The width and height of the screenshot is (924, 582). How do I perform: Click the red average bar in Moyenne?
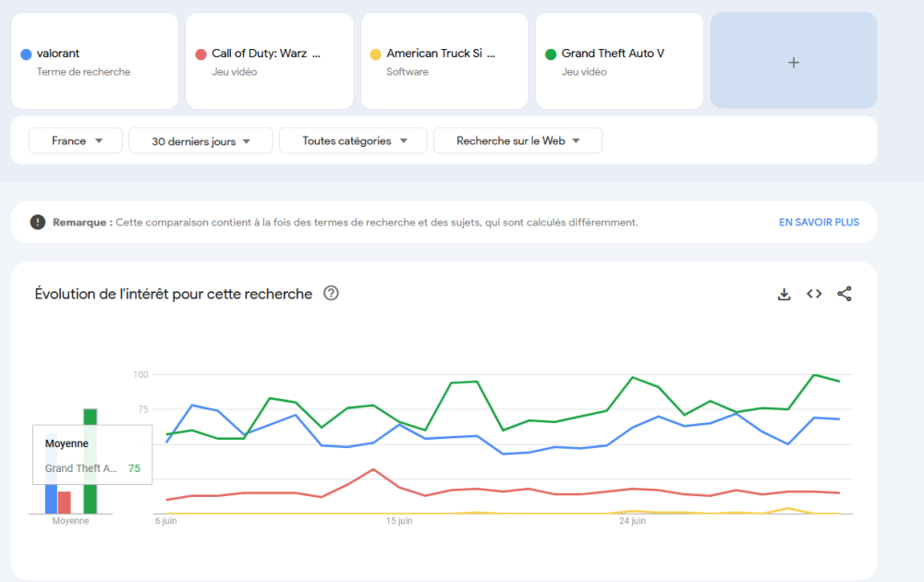(65, 502)
